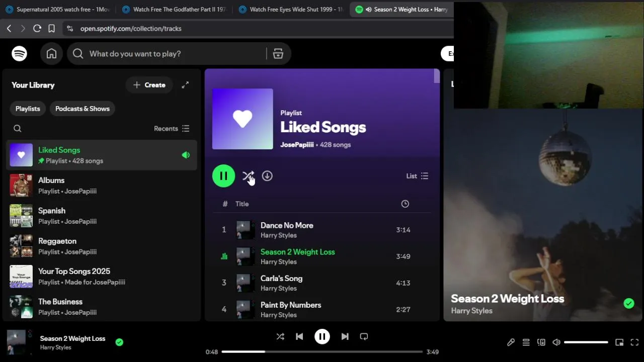Click the Browse icon in search bar
The height and width of the screenshot is (362, 644).
point(278,54)
